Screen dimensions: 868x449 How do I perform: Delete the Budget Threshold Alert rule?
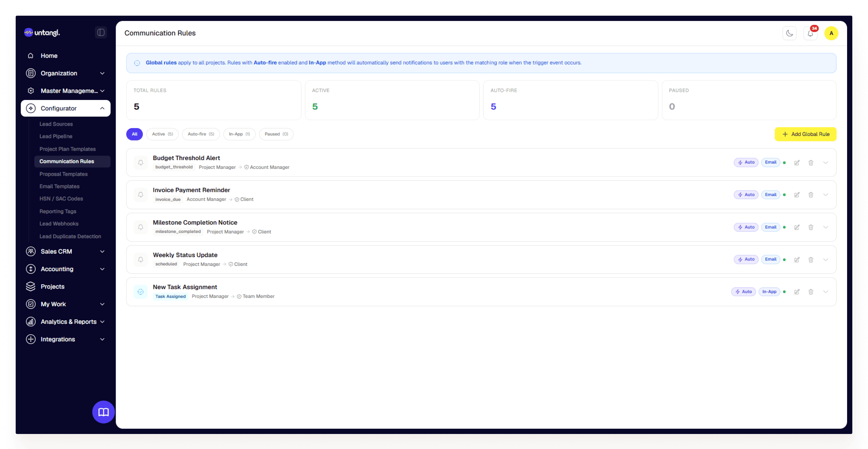811,163
